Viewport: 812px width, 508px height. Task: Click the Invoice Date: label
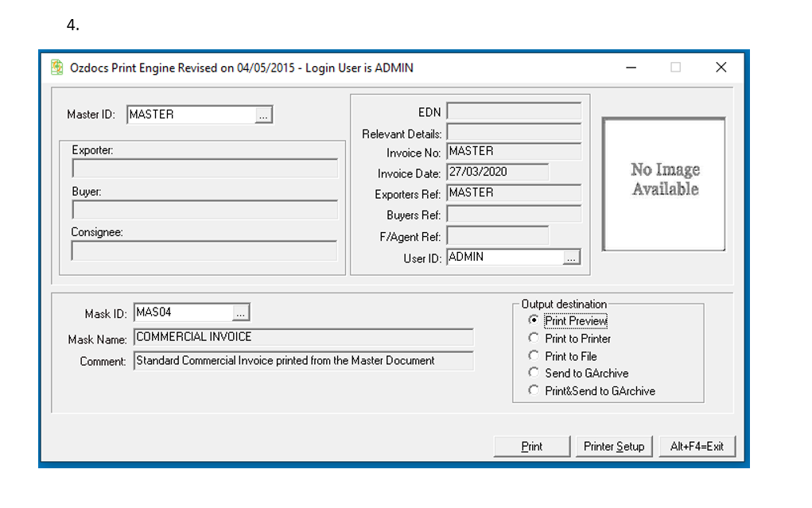409,173
